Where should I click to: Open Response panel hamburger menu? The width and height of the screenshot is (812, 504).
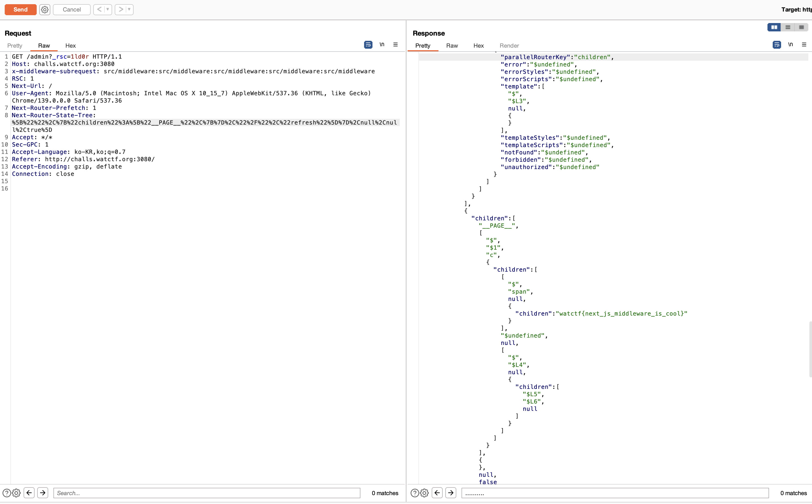pos(804,44)
